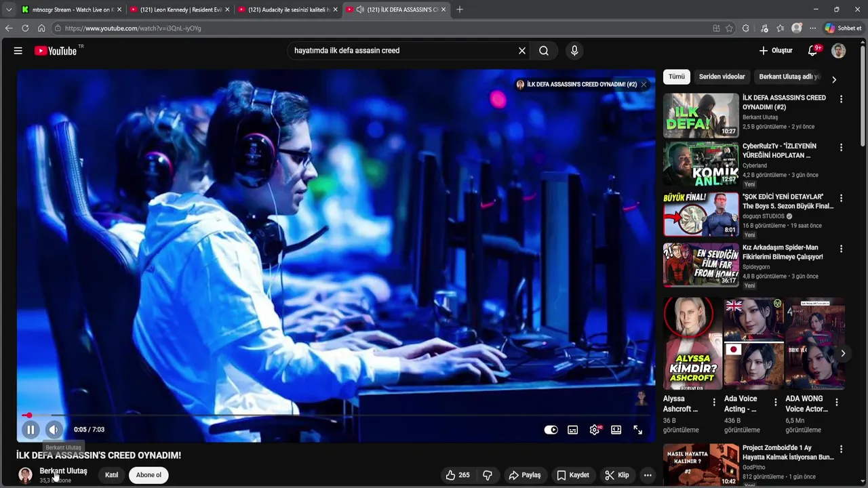Like the video with 265 likes
The height and width of the screenshot is (488, 868).
point(458,475)
